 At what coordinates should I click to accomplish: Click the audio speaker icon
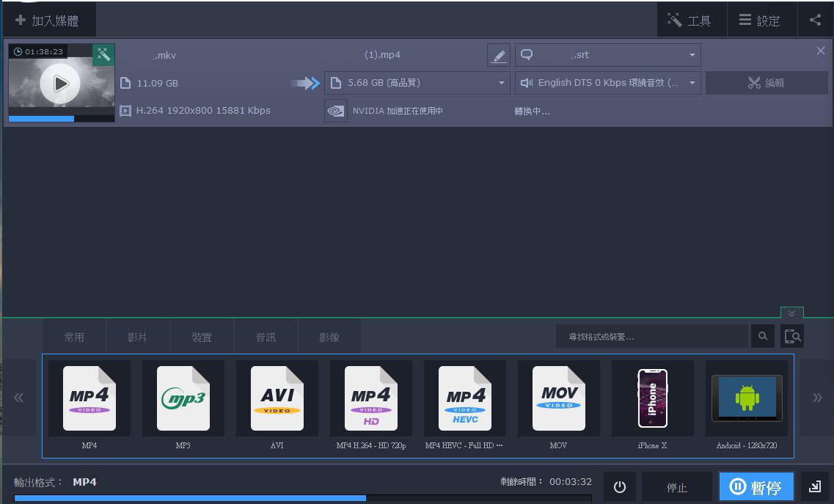[527, 83]
